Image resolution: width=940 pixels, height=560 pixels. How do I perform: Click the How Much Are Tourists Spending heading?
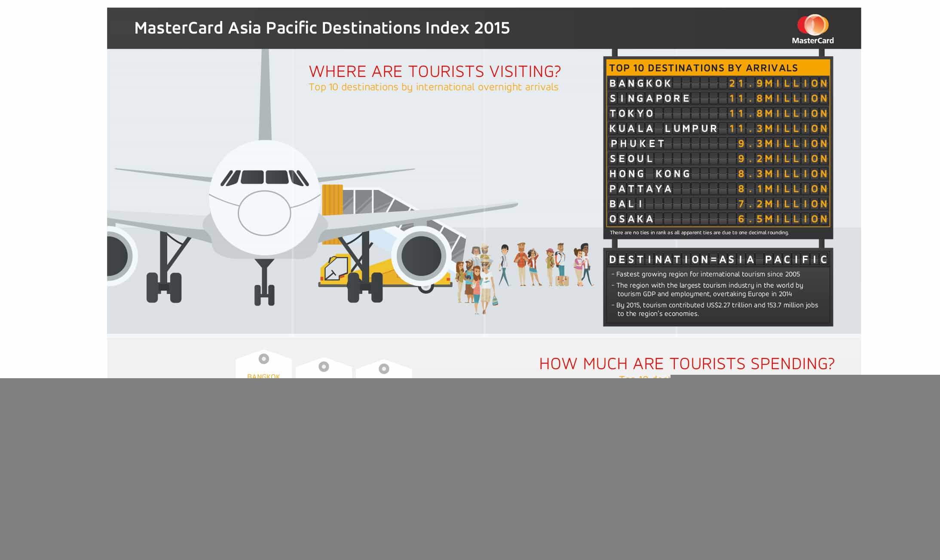tap(687, 364)
